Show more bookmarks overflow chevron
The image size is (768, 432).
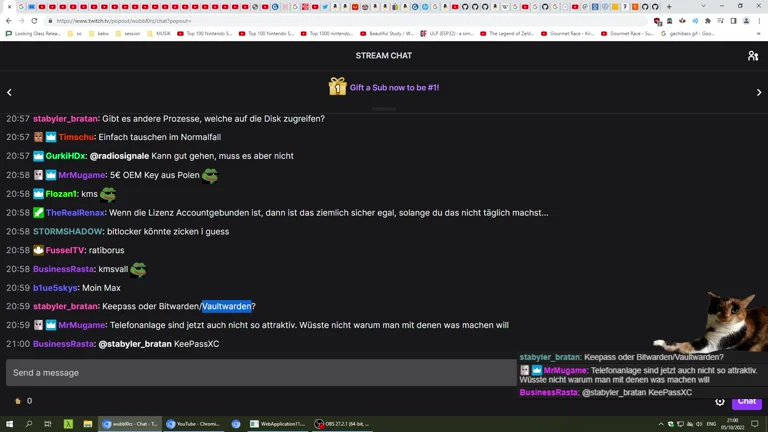(759, 34)
